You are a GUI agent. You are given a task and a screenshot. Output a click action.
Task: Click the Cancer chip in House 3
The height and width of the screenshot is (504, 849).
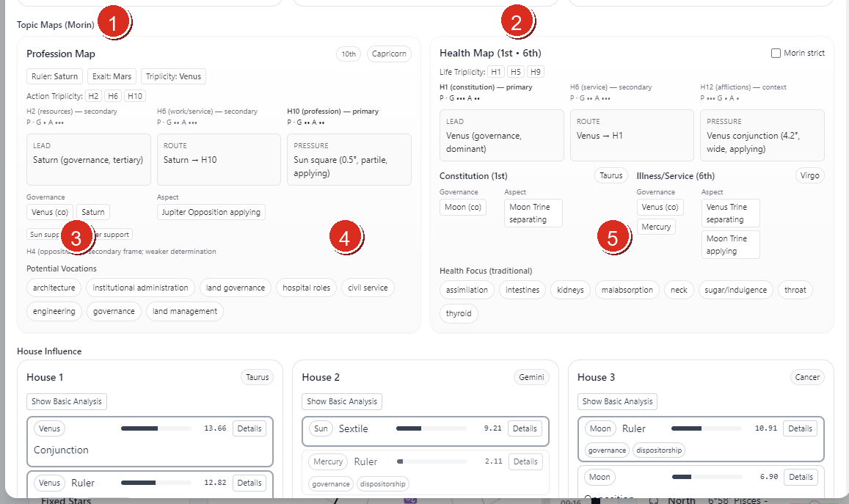tap(807, 377)
